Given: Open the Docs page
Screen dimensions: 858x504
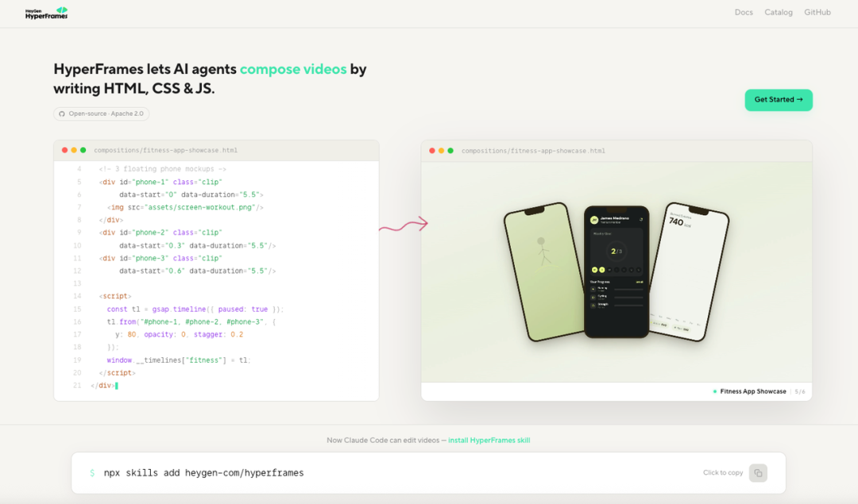Looking at the screenshot, I should 744,12.
